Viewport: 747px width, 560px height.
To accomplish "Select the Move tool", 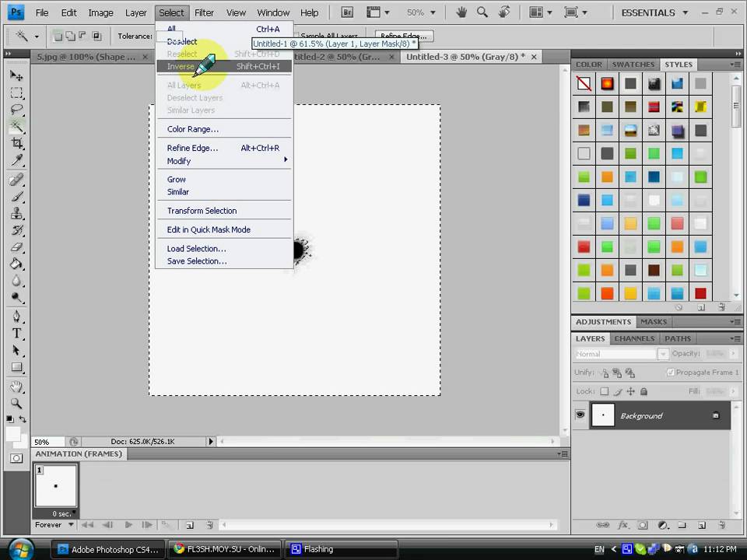I will tap(16, 75).
